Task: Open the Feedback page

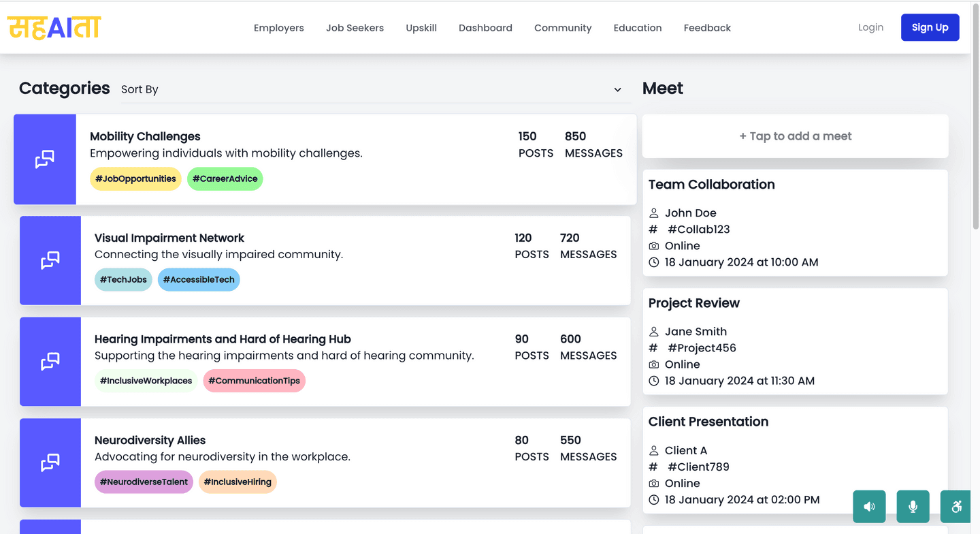Action: coord(707,28)
